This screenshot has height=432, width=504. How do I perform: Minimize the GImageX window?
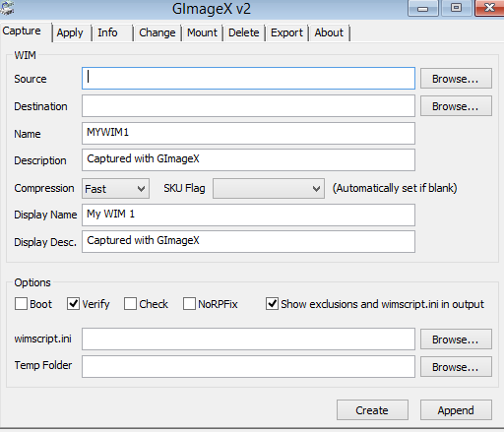coord(423,8)
